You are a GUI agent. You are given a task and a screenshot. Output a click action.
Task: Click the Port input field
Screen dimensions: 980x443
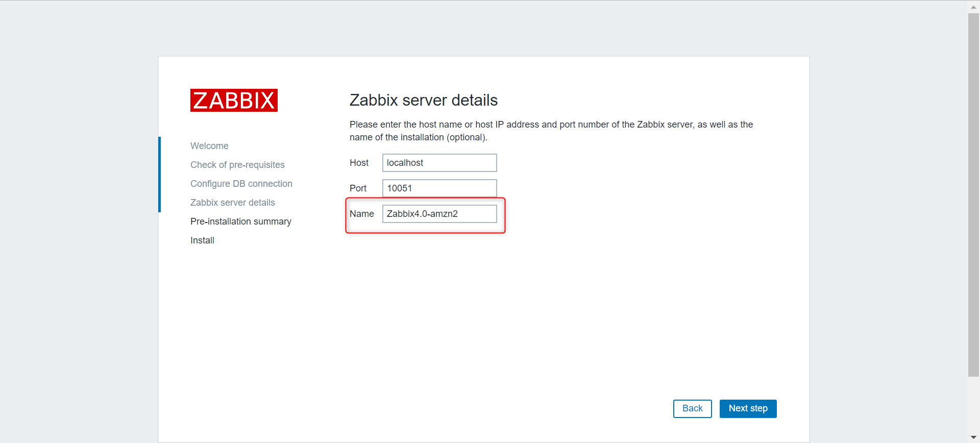439,188
